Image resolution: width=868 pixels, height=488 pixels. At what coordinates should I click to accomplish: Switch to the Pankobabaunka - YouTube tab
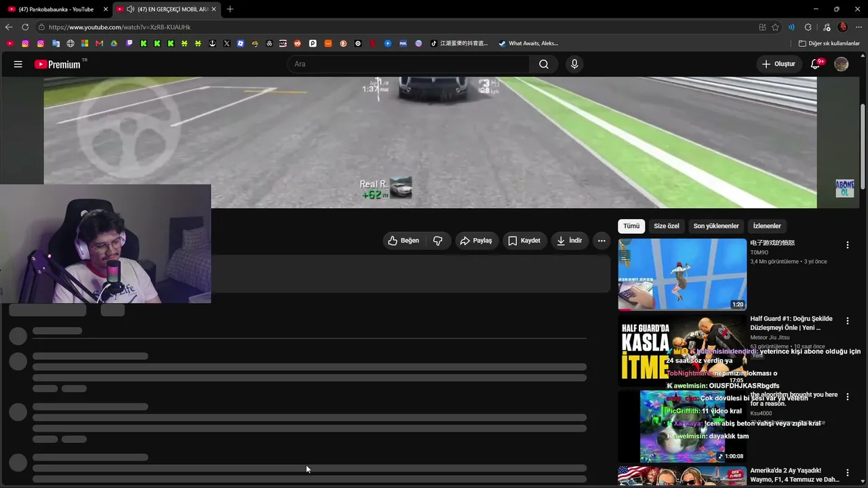[56, 9]
